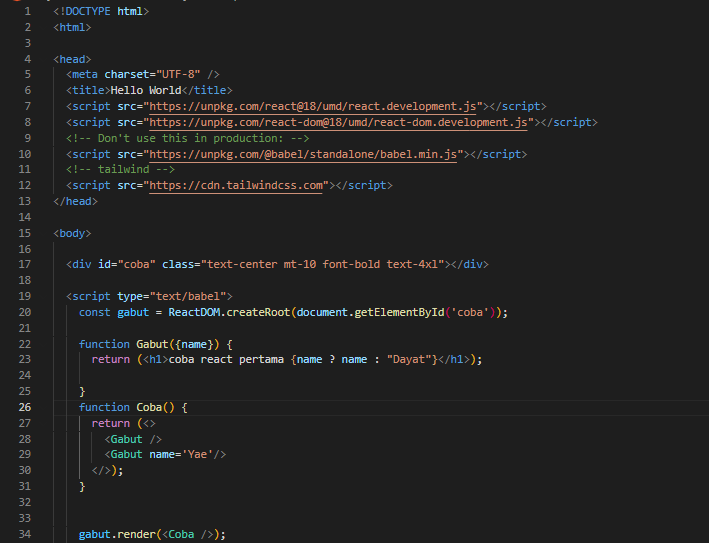This screenshot has width=709, height=543.
Task: Click the 'UTF-8' charset value
Action: point(178,75)
